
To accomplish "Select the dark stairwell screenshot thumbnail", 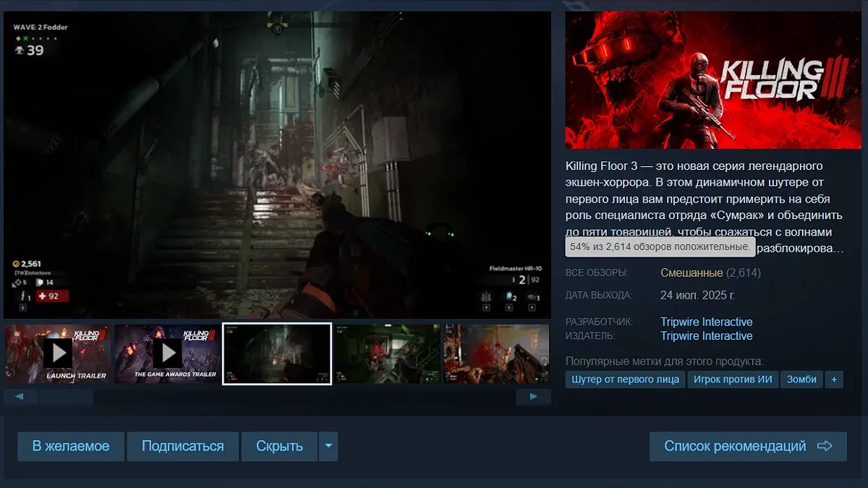I will click(x=277, y=354).
